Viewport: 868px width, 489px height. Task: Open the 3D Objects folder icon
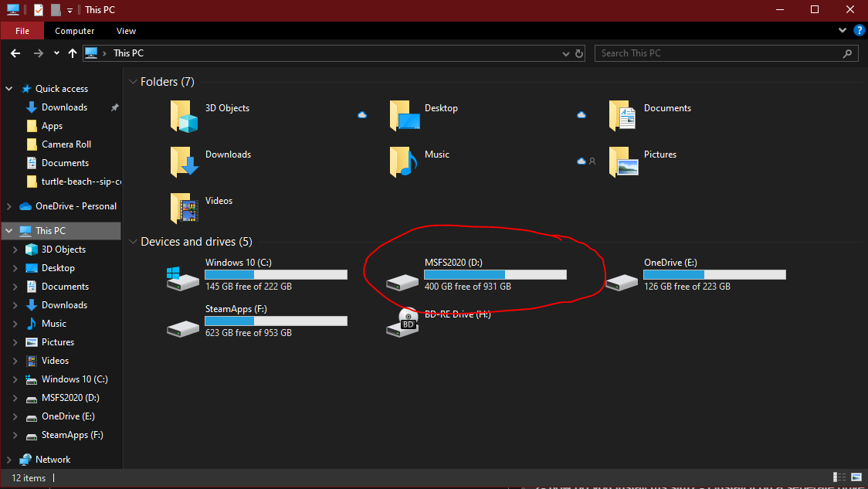(x=185, y=116)
